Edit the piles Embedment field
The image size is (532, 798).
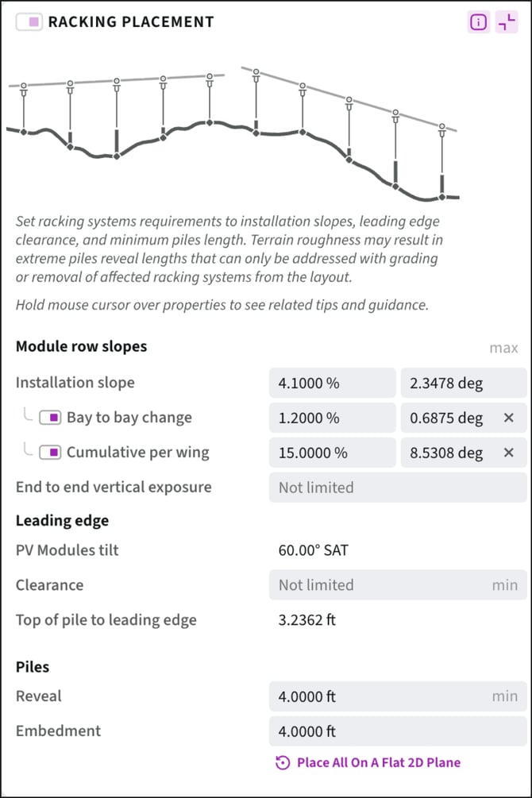click(397, 731)
